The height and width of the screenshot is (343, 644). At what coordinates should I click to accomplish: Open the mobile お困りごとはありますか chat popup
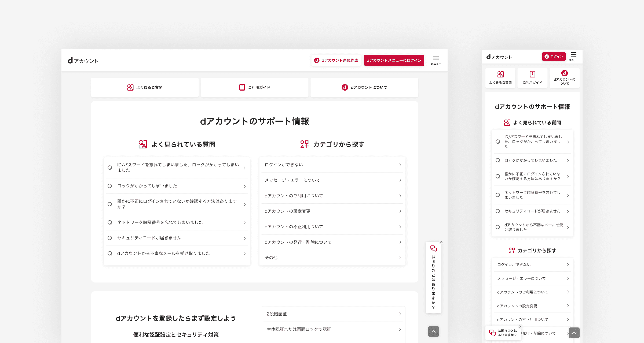point(503,333)
